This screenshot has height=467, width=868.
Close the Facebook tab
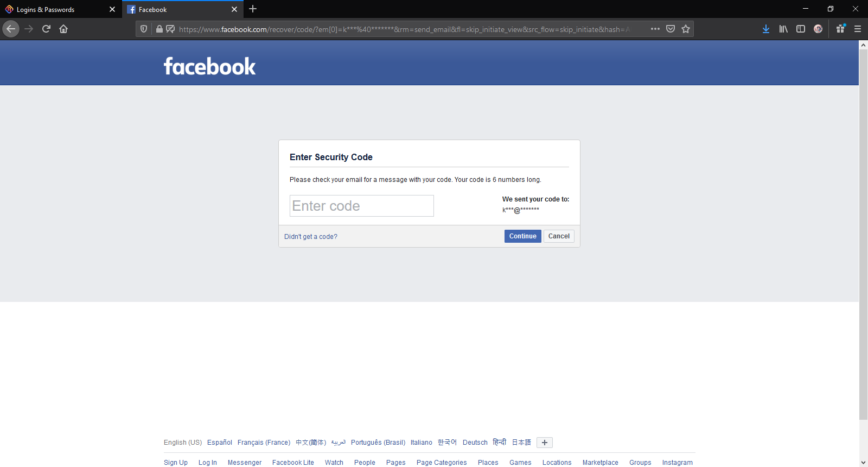234,9
